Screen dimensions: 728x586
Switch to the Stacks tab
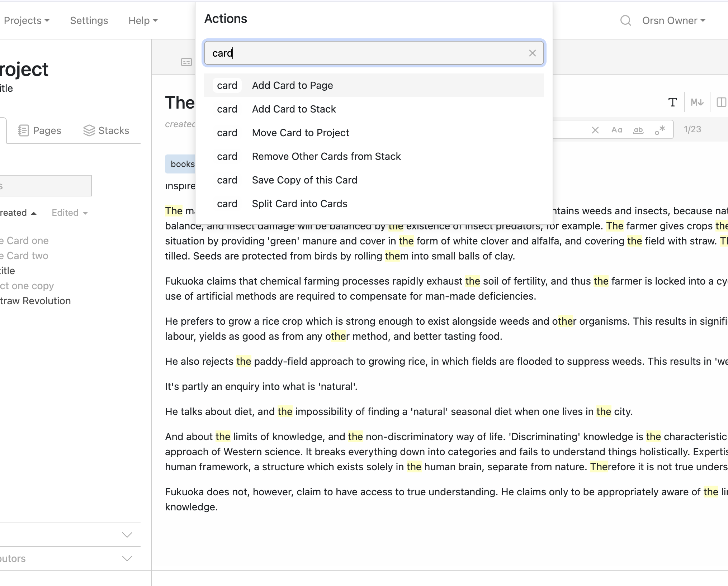[x=106, y=131]
